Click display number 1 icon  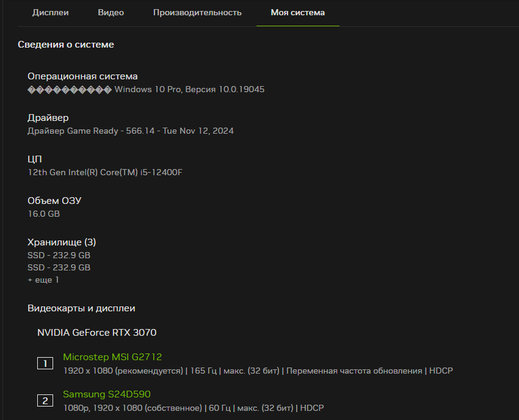click(x=45, y=363)
